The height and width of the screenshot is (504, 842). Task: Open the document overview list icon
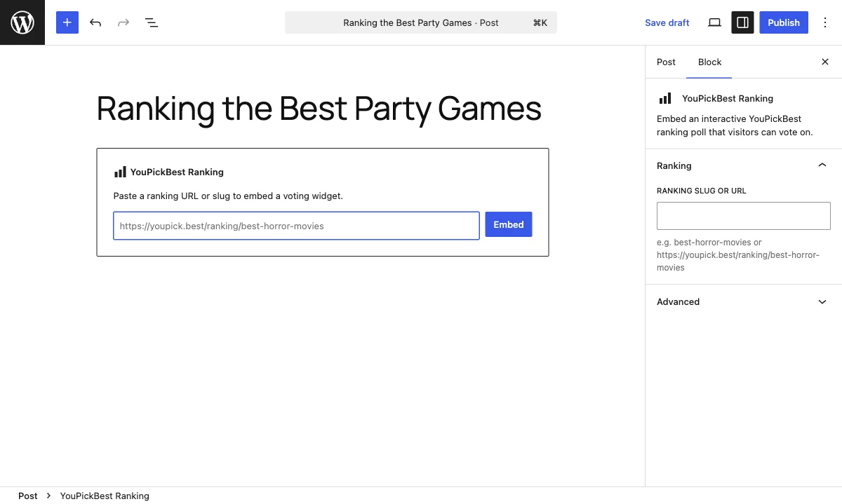(152, 22)
